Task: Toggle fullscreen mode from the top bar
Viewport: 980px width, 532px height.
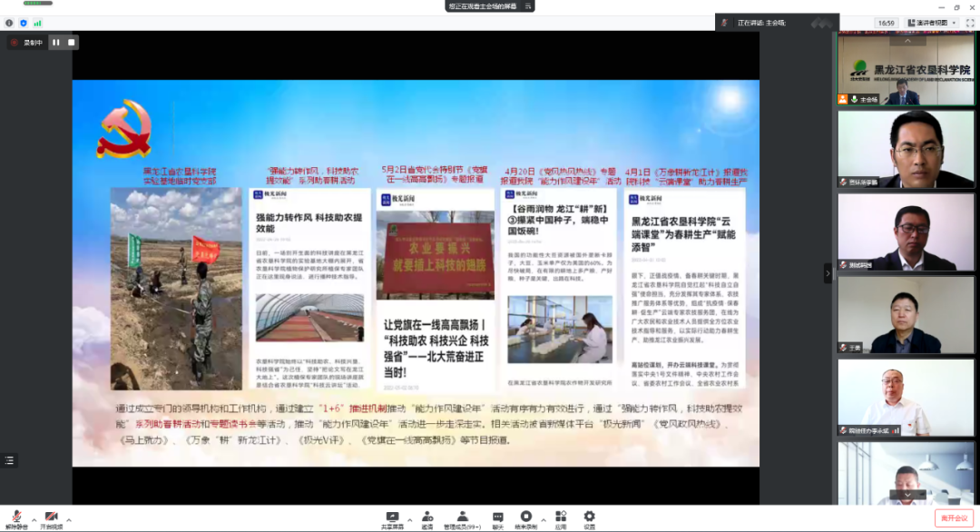Action: [970, 22]
